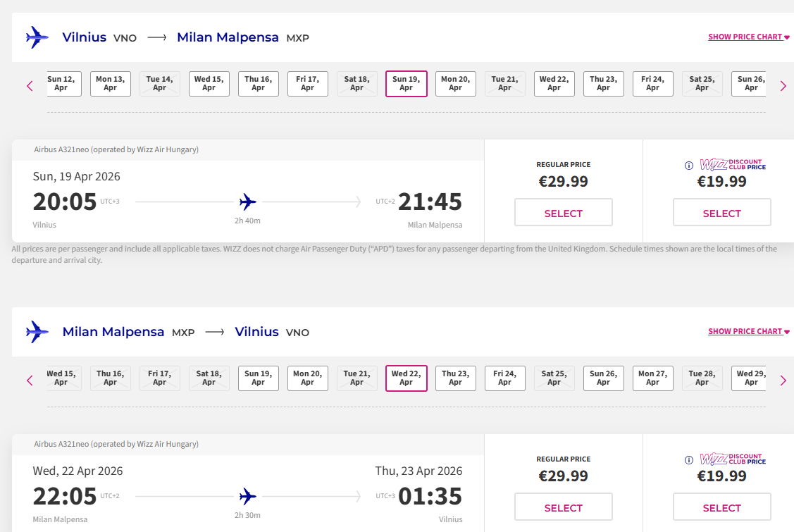Advance return dates with the right arrow
Image resolution: width=794 pixels, height=532 pixels.
783,381
